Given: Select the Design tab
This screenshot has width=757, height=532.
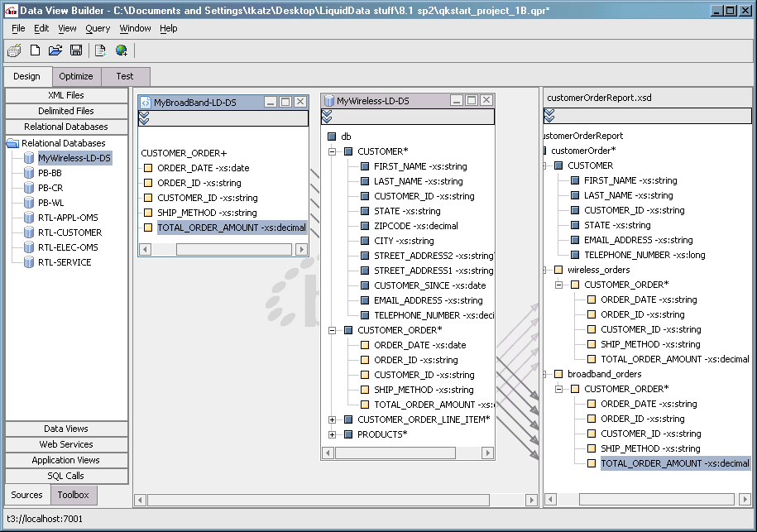Looking at the screenshot, I should pos(27,76).
